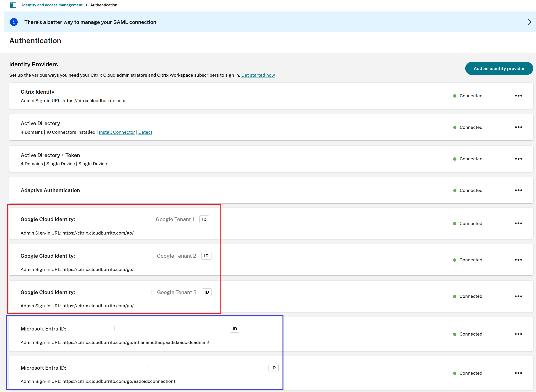Click the ID badge for Google Tenant 2

tap(206, 256)
